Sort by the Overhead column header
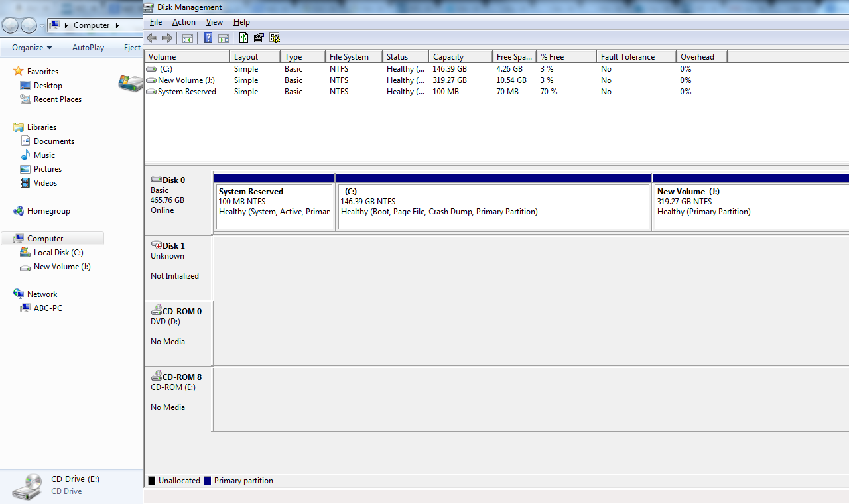This screenshot has width=849, height=504. point(701,57)
